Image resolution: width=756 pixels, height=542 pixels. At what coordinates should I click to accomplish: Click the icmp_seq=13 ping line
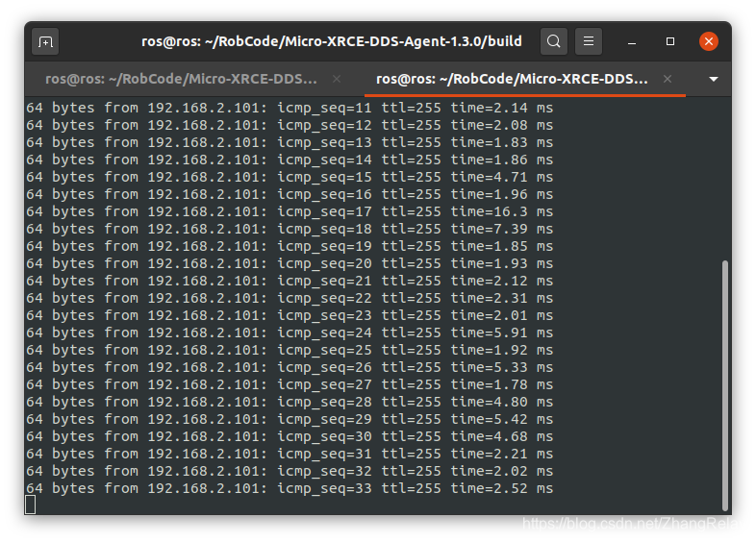[x=290, y=142]
